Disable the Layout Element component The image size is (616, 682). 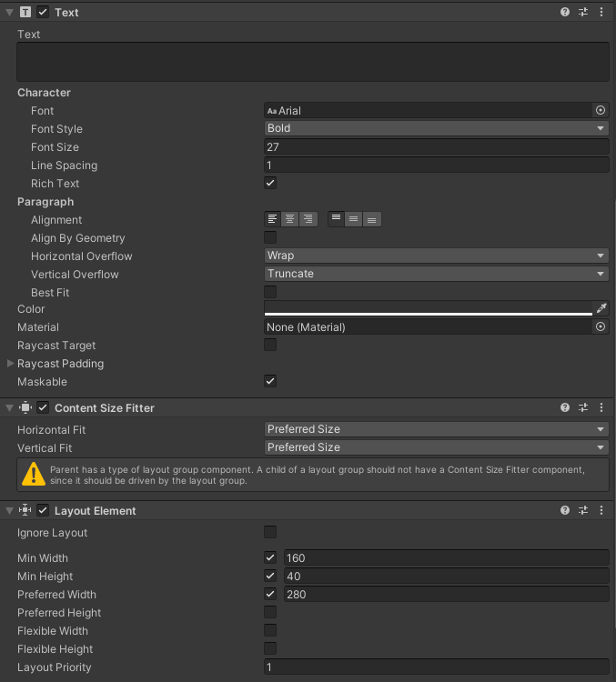(x=43, y=510)
